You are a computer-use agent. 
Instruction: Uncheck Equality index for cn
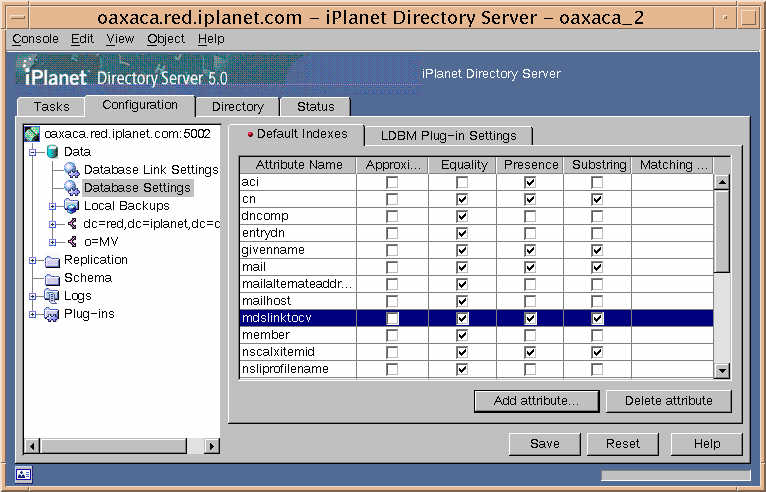tap(462, 199)
